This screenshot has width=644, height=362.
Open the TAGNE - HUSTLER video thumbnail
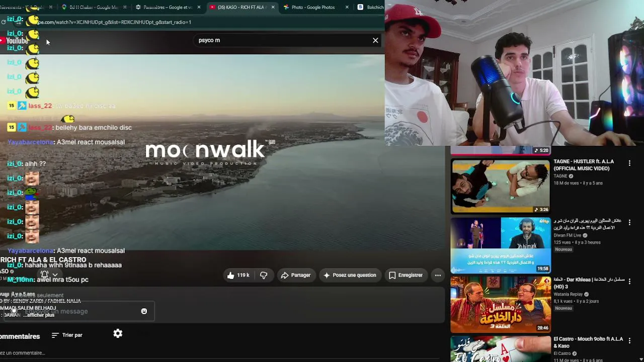[501, 186]
